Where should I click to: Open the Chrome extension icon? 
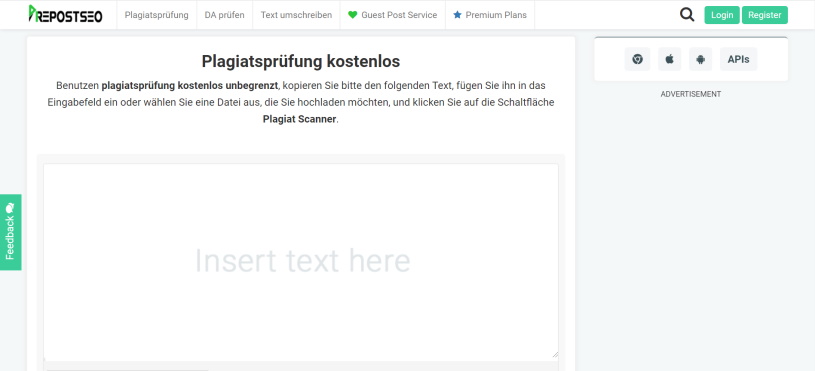coord(637,59)
